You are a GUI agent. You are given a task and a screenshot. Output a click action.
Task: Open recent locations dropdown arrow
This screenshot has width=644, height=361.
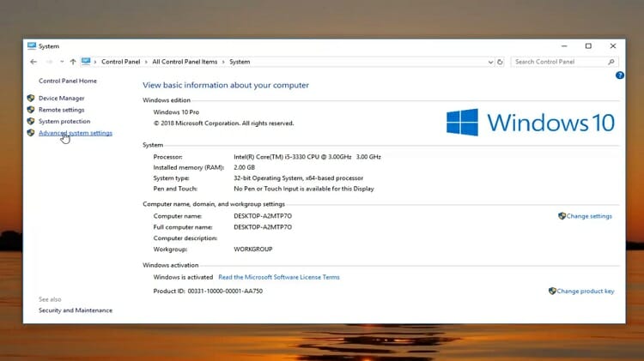tap(62, 62)
